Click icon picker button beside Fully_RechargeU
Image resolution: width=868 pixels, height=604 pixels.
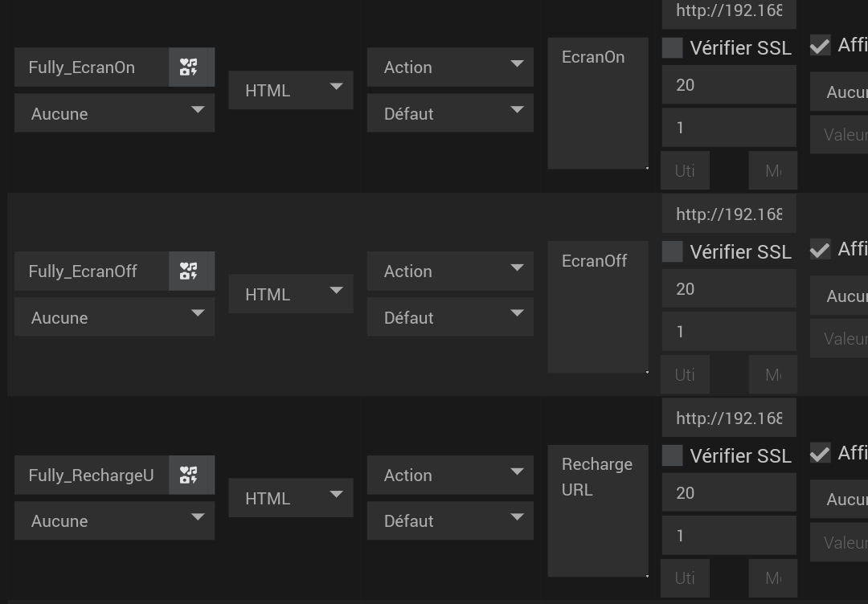[189, 475]
